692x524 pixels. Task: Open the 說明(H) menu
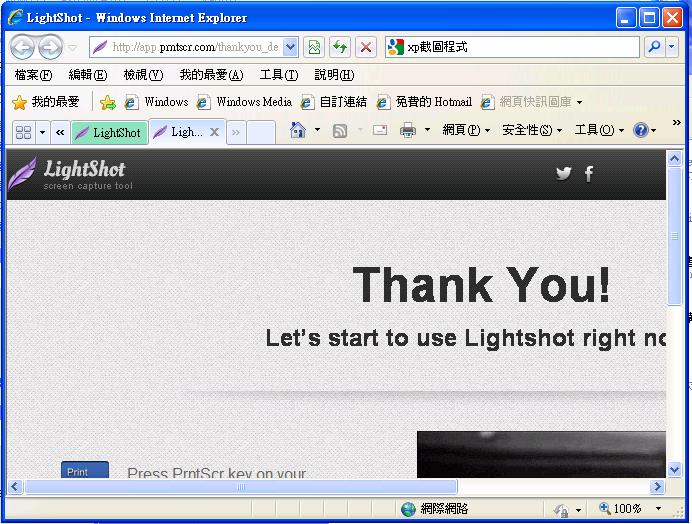(334, 75)
